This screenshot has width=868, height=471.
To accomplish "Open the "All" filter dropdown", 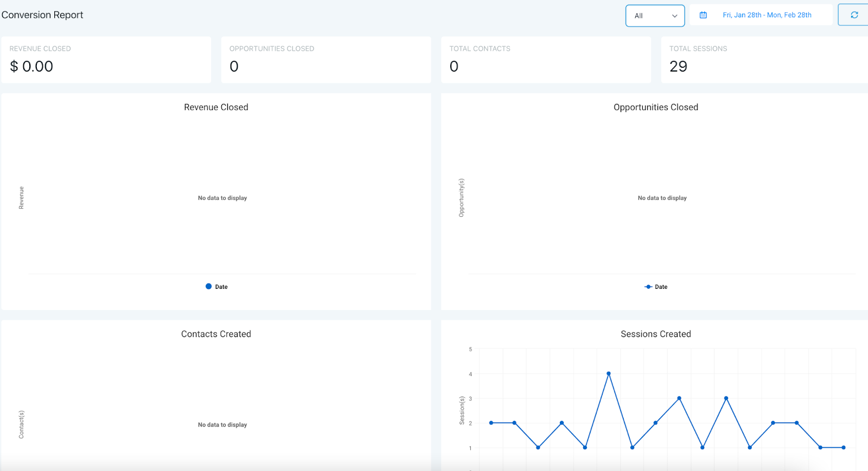I will click(655, 16).
